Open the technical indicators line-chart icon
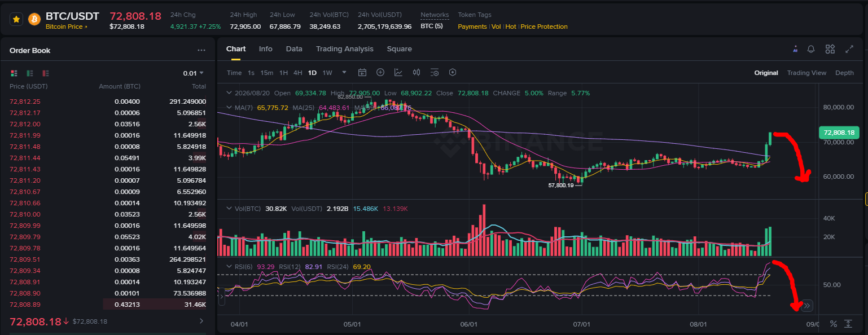This screenshot has width=868, height=335. click(x=398, y=72)
